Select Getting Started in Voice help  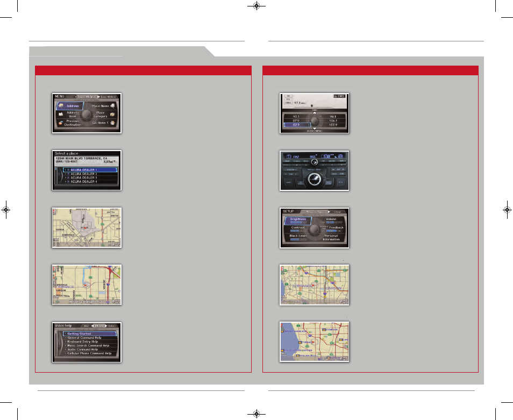click(90, 333)
